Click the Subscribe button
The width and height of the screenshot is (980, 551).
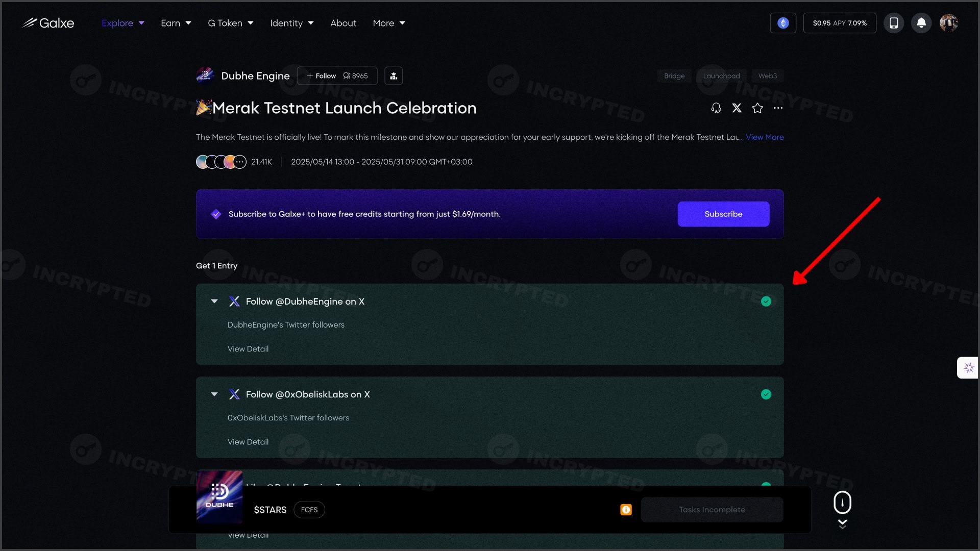click(723, 214)
